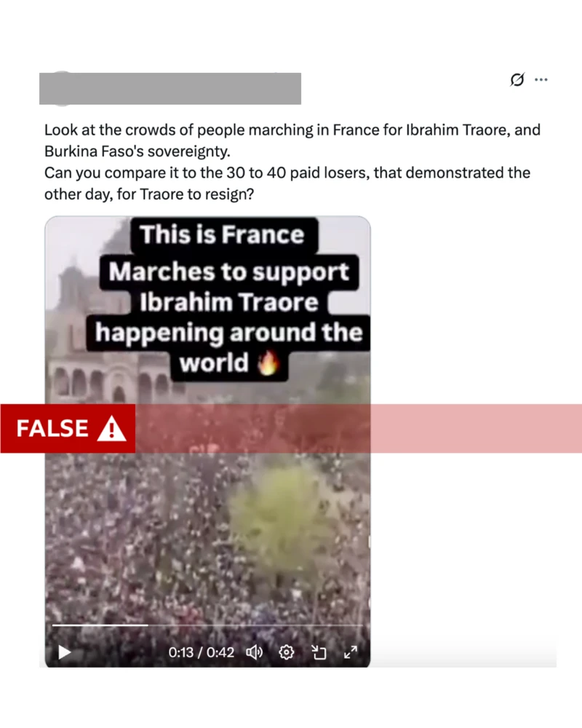Click the fire emoji in the caption
The height and width of the screenshot is (728, 582).
tap(268, 363)
